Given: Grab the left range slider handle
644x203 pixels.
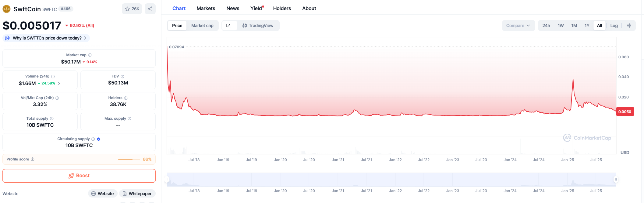Looking at the screenshot, I should (x=167, y=179).
